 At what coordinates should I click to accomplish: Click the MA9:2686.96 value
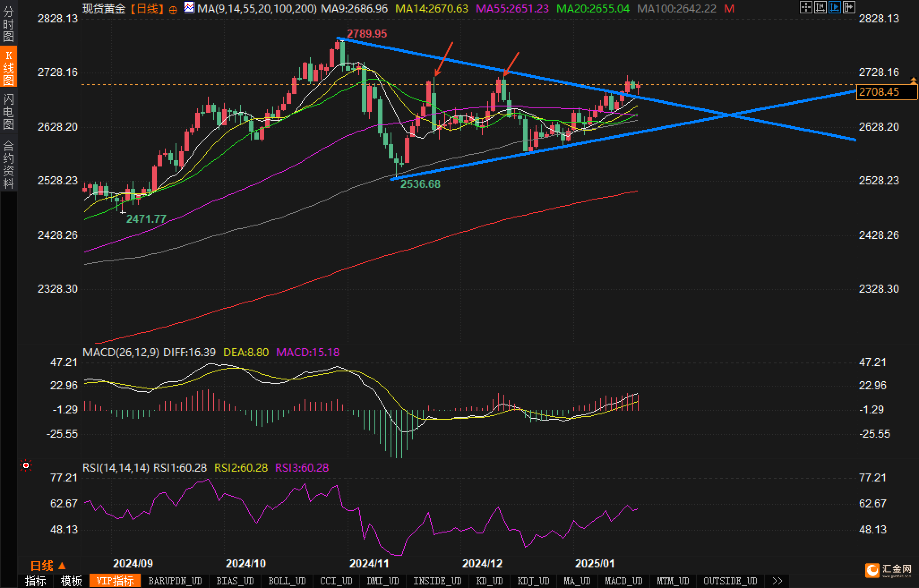(354, 9)
